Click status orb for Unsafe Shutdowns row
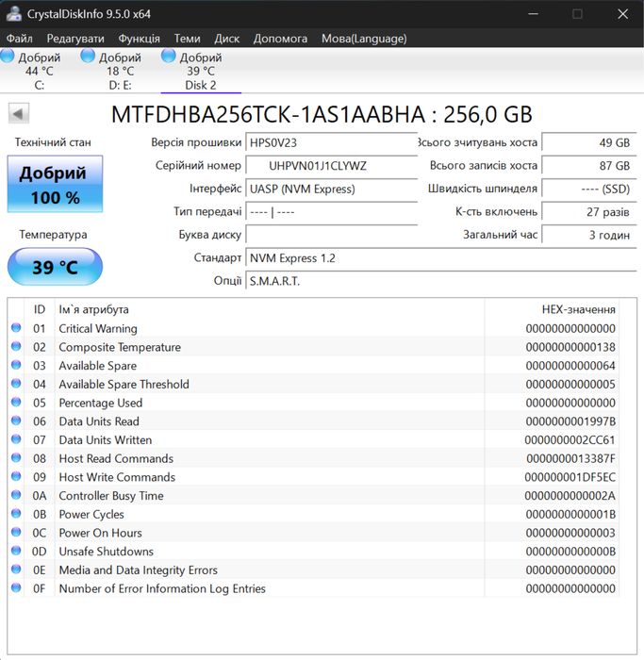The image size is (644, 660). [16, 550]
